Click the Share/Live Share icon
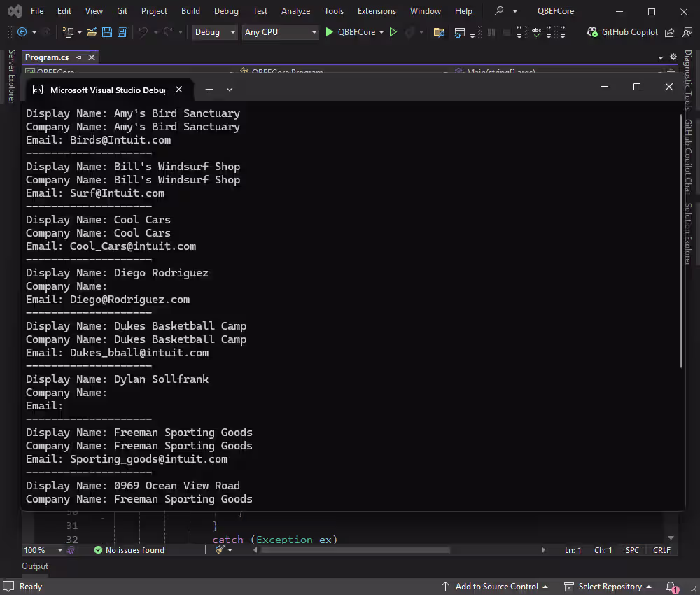 (670, 32)
